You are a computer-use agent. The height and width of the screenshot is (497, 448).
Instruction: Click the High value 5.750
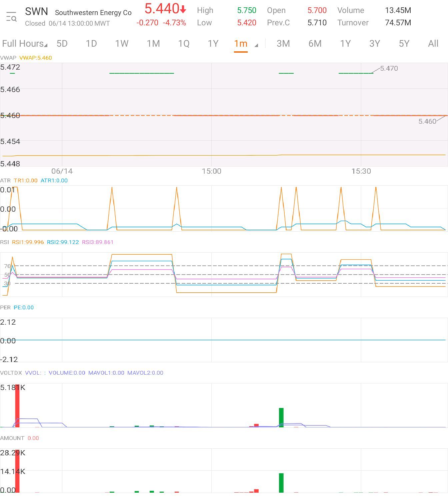pyautogui.click(x=247, y=10)
